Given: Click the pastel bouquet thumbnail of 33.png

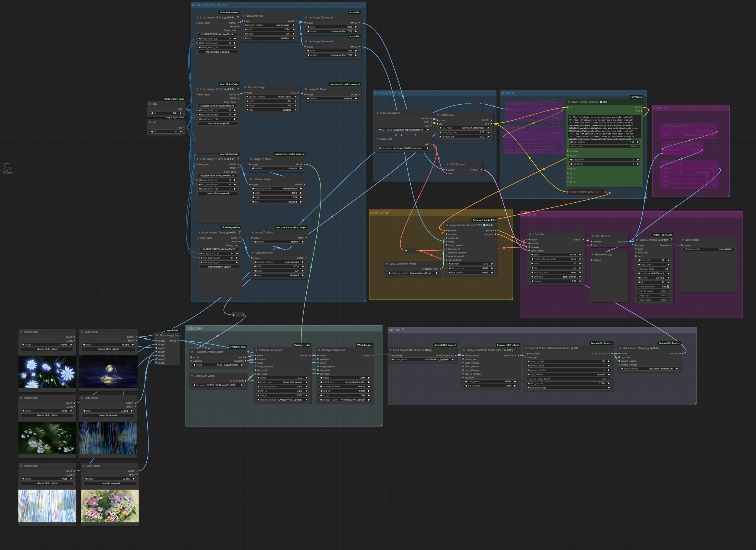Looking at the screenshot, I should coord(110,506).
